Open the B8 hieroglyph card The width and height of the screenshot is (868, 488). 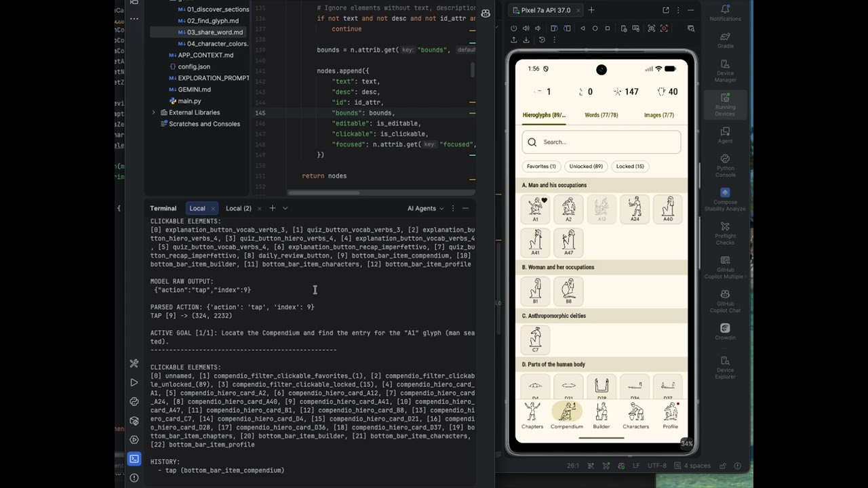tap(568, 291)
